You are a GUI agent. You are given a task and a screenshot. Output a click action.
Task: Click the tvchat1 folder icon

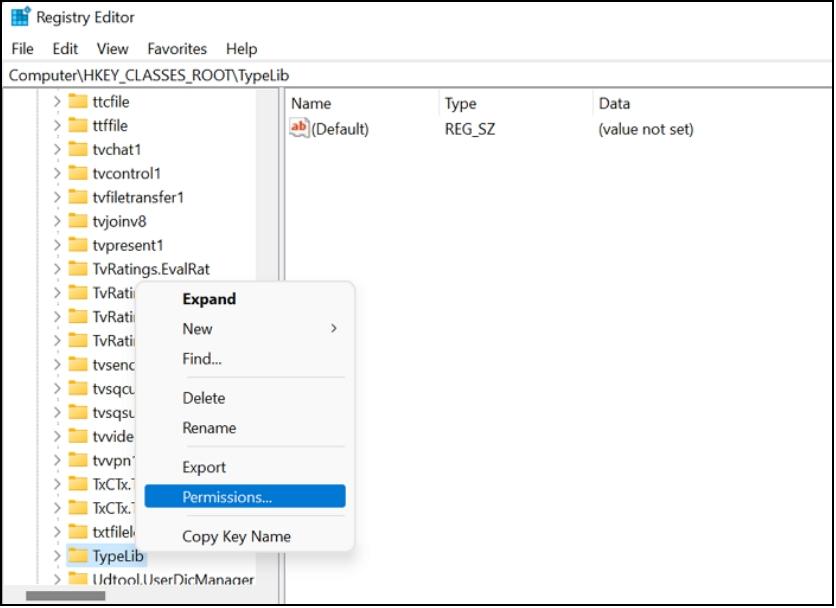pyautogui.click(x=78, y=149)
